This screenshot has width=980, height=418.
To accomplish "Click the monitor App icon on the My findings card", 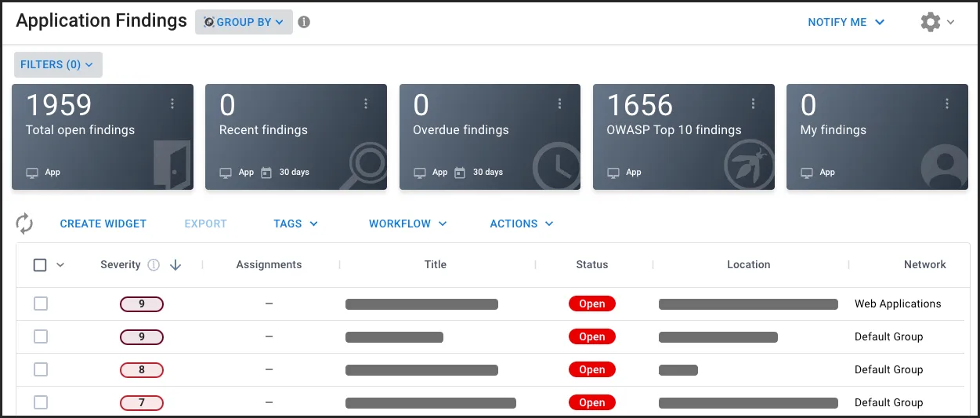I will 807,173.
